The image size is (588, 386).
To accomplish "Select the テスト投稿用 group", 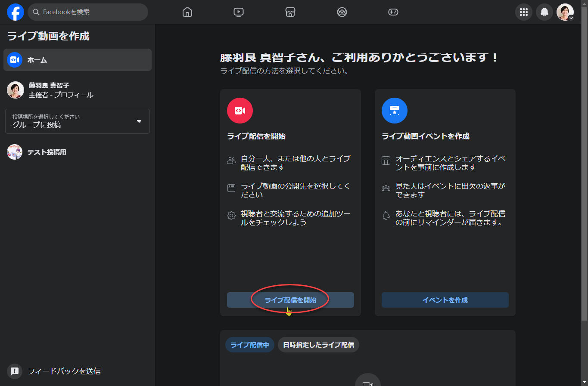I will coord(78,152).
